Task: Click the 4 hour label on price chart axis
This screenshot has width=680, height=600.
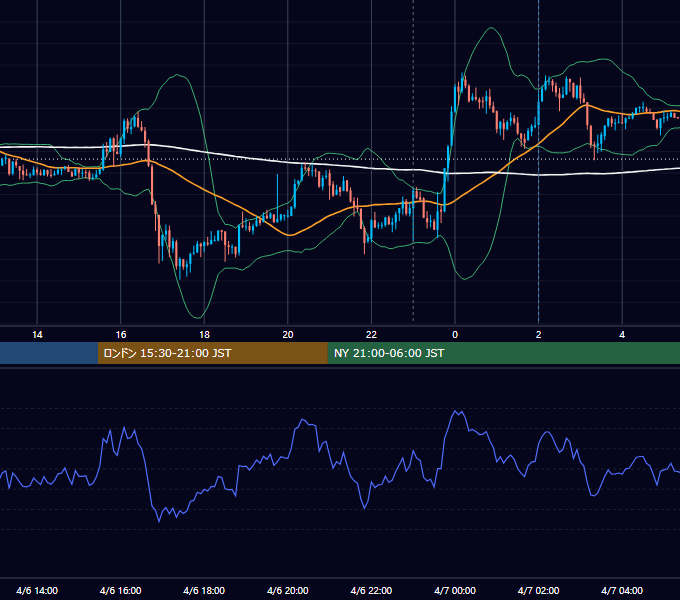Action: pyautogui.click(x=622, y=334)
